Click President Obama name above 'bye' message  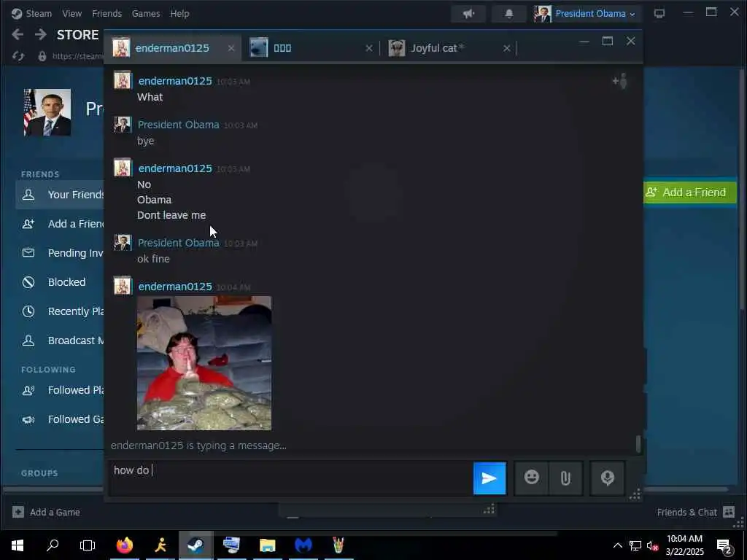(179, 125)
